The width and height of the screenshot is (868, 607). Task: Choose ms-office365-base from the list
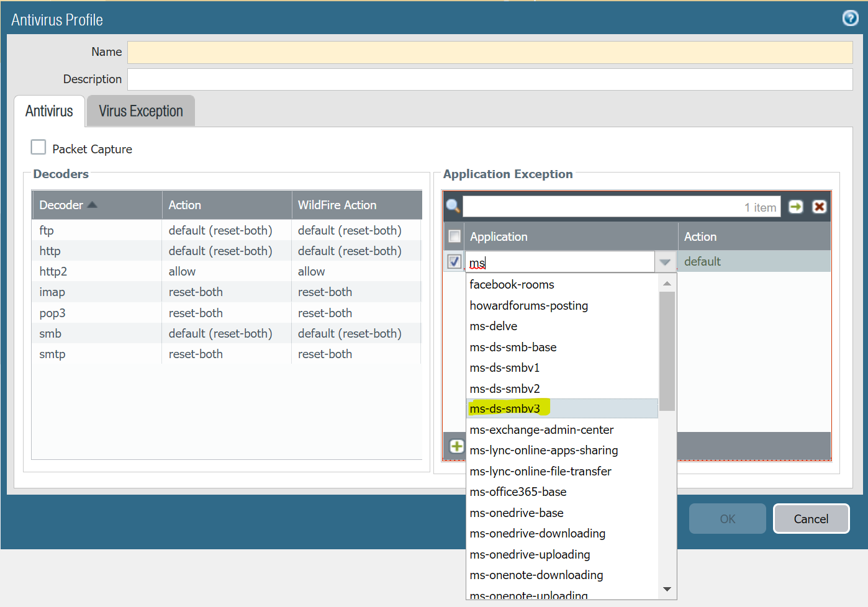[518, 492]
